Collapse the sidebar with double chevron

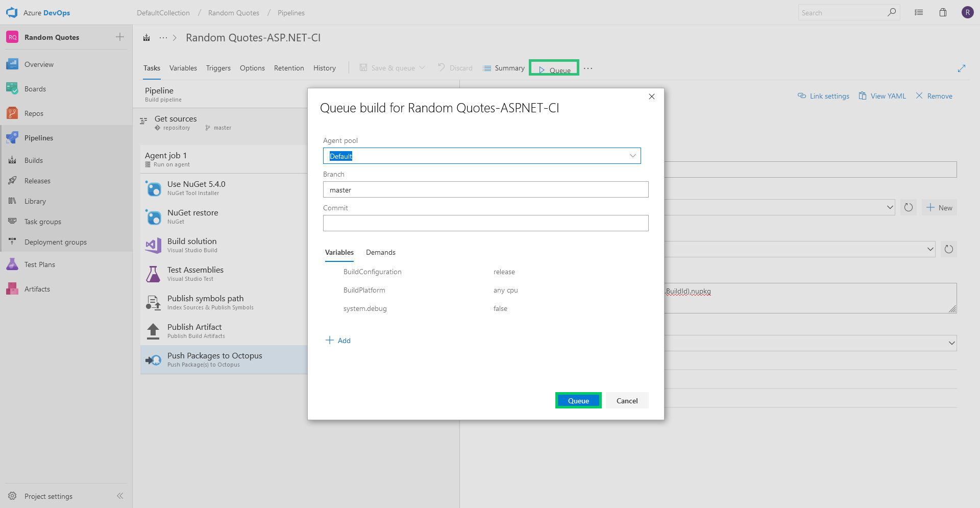pyautogui.click(x=120, y=496)
